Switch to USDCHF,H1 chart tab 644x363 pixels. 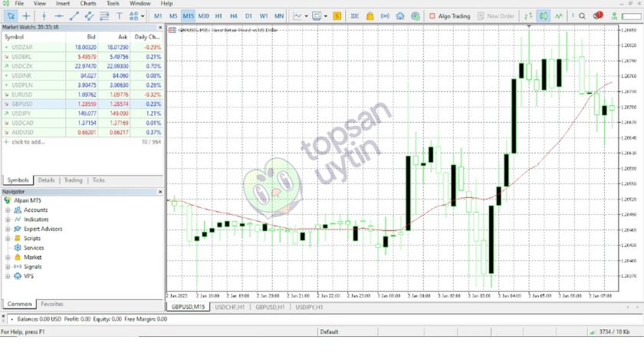[x=228, y=307]
